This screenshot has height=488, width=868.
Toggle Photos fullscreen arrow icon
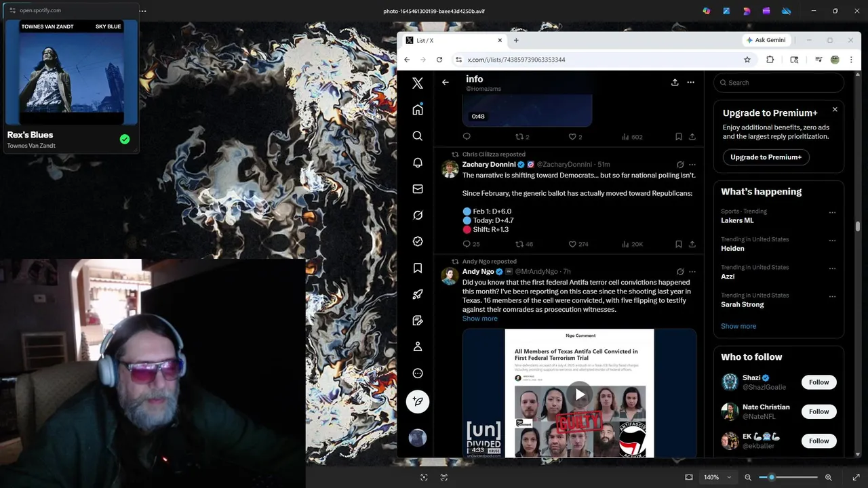point(856,477)
